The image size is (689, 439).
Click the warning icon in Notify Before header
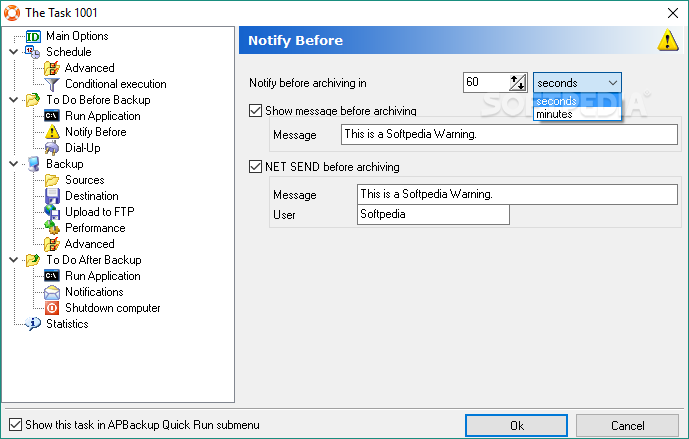click(x=668, y=40)
